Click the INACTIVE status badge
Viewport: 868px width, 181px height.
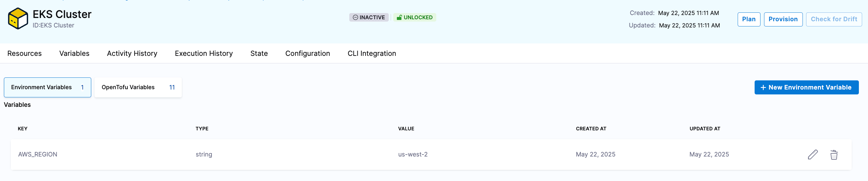(x=369, y=18)
